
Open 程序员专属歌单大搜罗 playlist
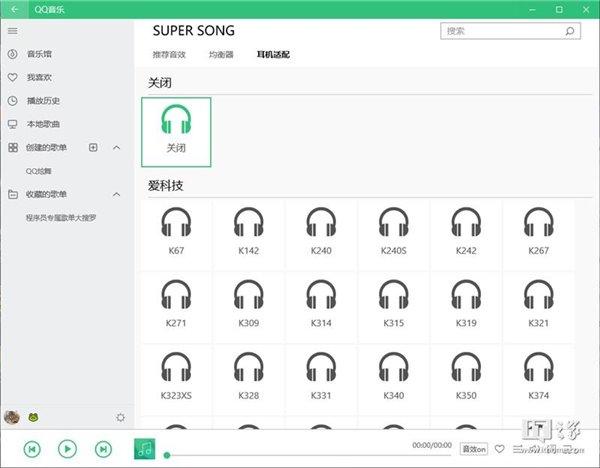61,218
